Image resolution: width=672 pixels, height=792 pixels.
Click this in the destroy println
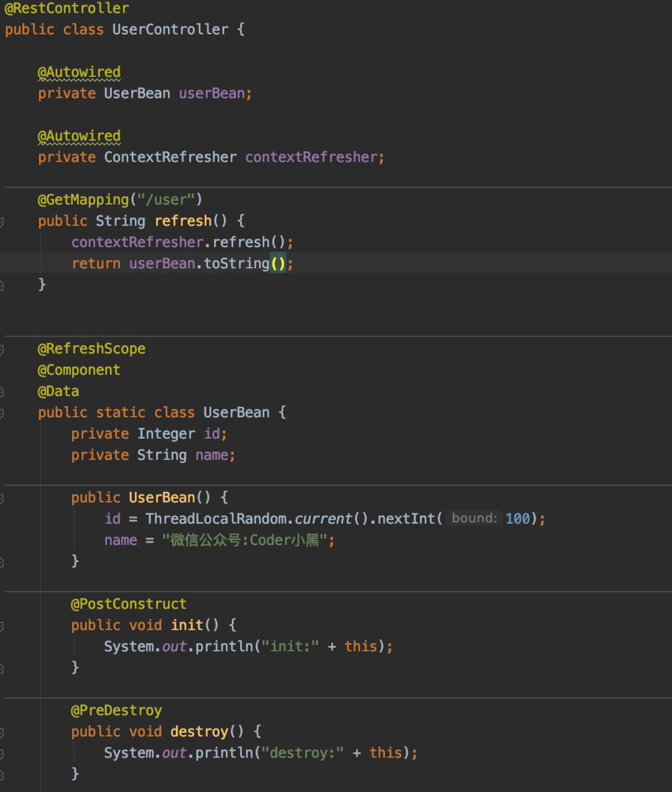(x=386, y=753)
